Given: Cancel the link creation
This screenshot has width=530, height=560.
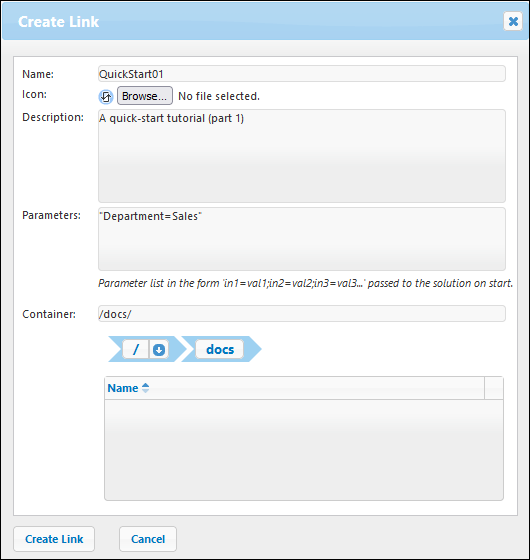Looking at the screenshot, I should (148, 539).
